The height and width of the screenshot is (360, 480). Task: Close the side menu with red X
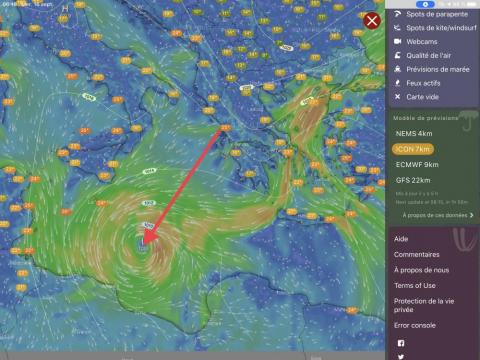point(372,21)
